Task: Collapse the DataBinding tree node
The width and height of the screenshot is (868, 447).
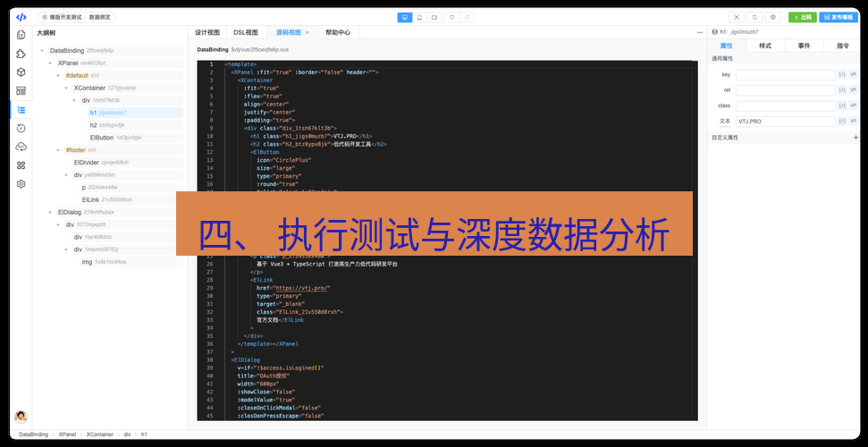Action: [x=42, y=50]
